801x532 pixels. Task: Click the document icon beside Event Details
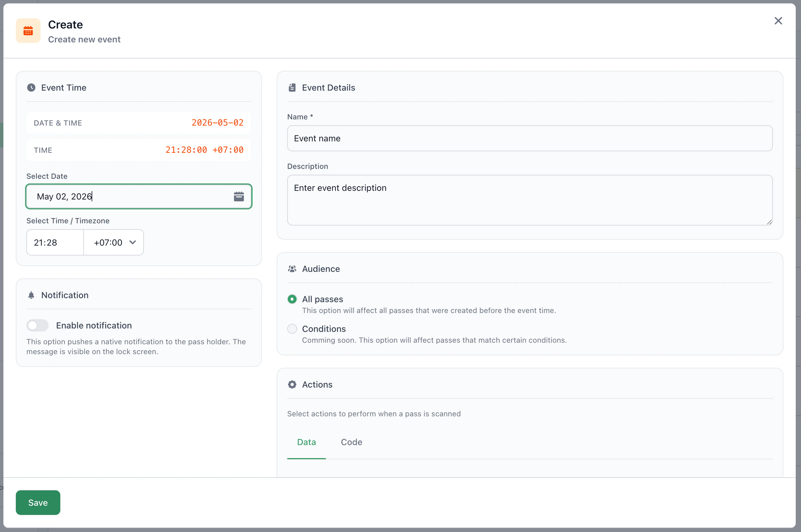292,88
